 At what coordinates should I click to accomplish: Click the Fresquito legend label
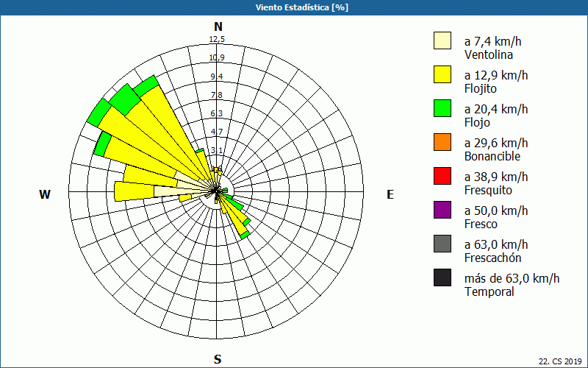pyautogui.click(x=488, y=190)
